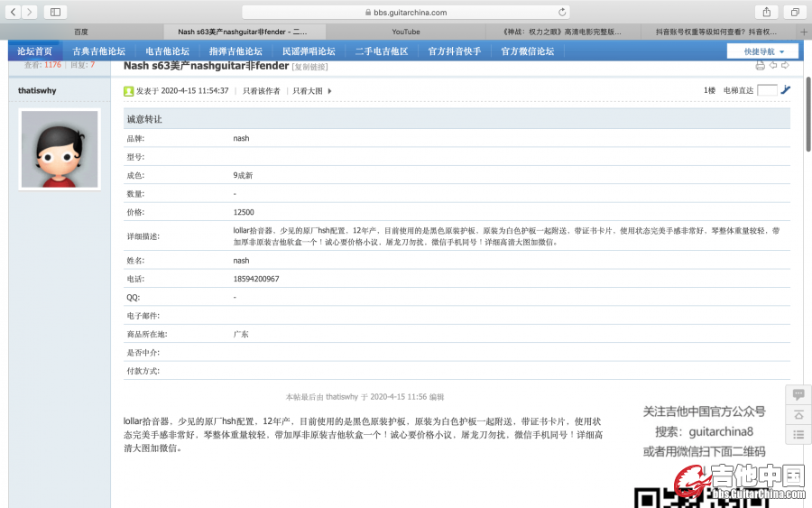The image size is (812, 508).
Task: Click the 复制链接 link
Action: point(309,67)
